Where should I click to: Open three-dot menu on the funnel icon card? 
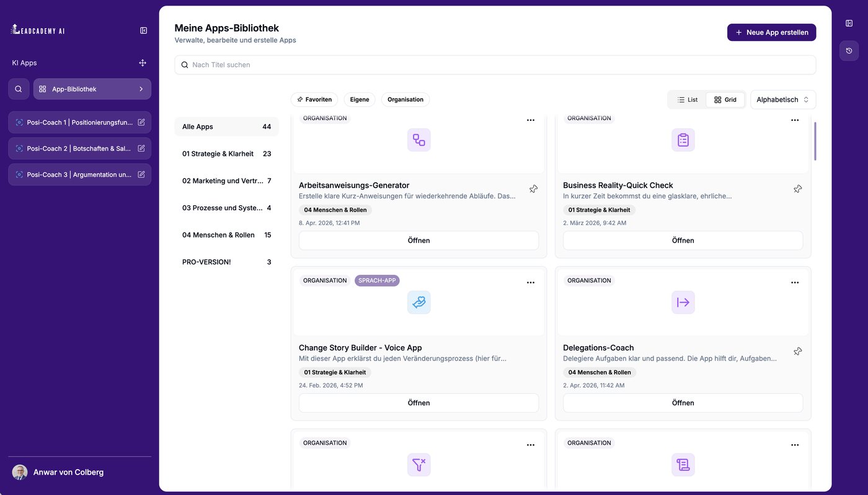tap(531, 445)
